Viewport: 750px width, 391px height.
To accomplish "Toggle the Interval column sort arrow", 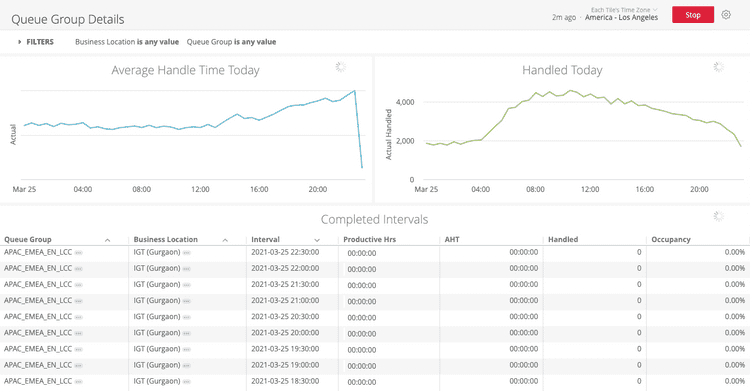I will click(x=317, y=240).
